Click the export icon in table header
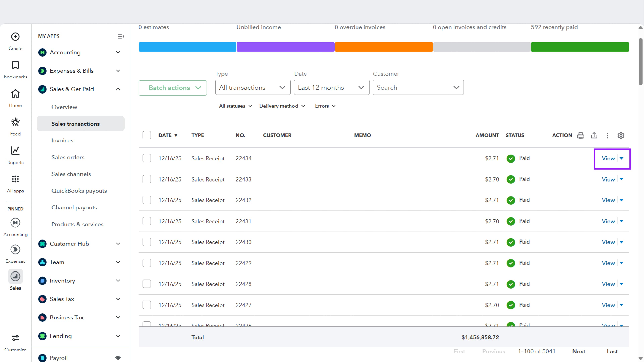 pyautogui.click(x=594, y=135)
